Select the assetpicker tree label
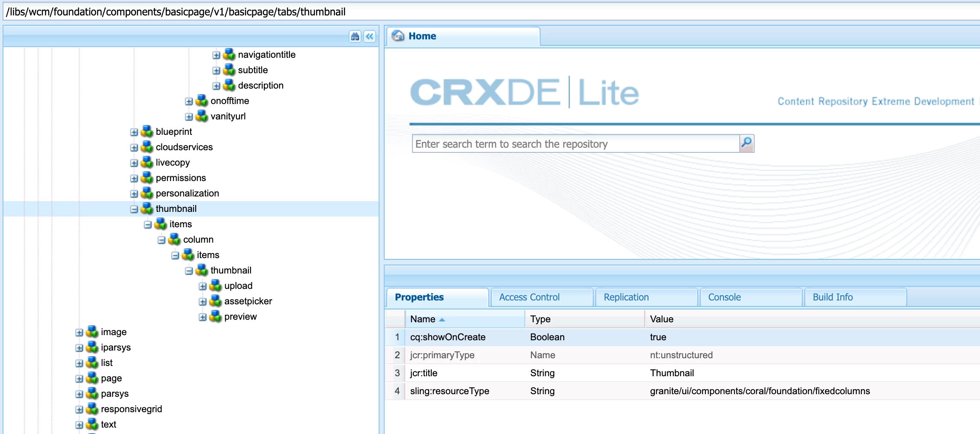Image resolution: width=980 pixels, height=434 pixels. tap(248, 301)
